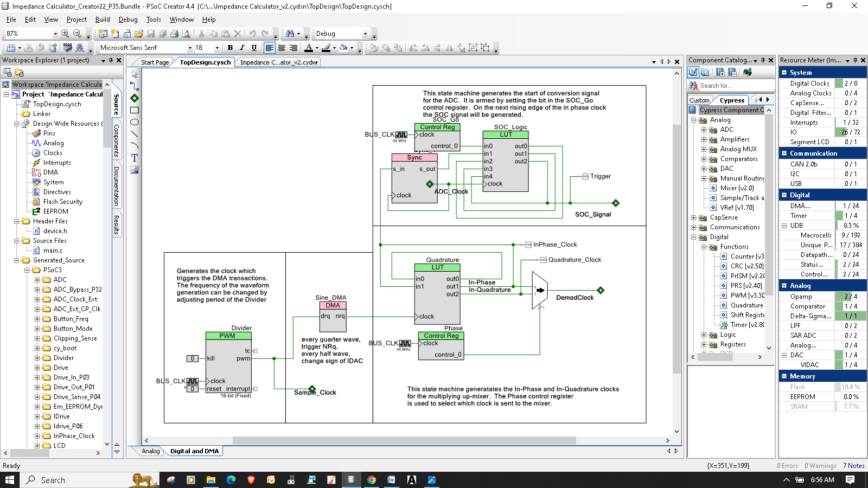Switch to the Start Page tab
The width and height of the screenshot is (868, 488).
pyautogui.click(x=155, y=62)
